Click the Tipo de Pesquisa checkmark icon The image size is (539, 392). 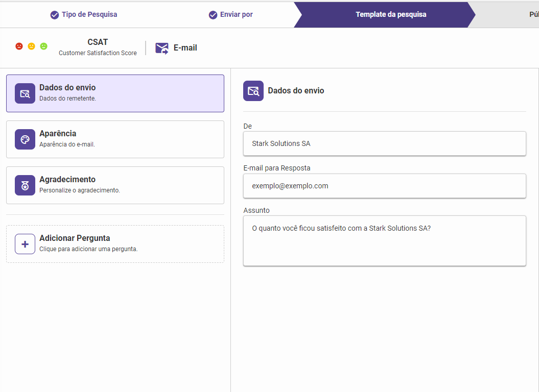[x=55, y=15]
